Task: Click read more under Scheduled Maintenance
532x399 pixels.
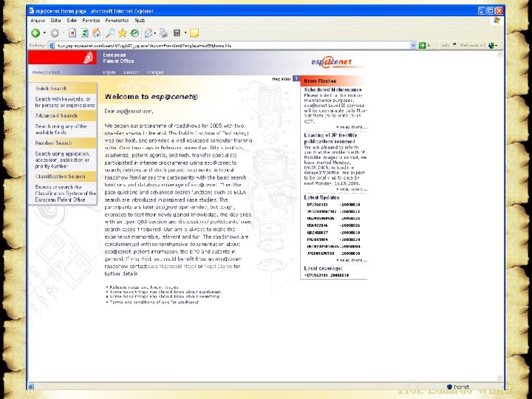Action: [x=352, y=127]
